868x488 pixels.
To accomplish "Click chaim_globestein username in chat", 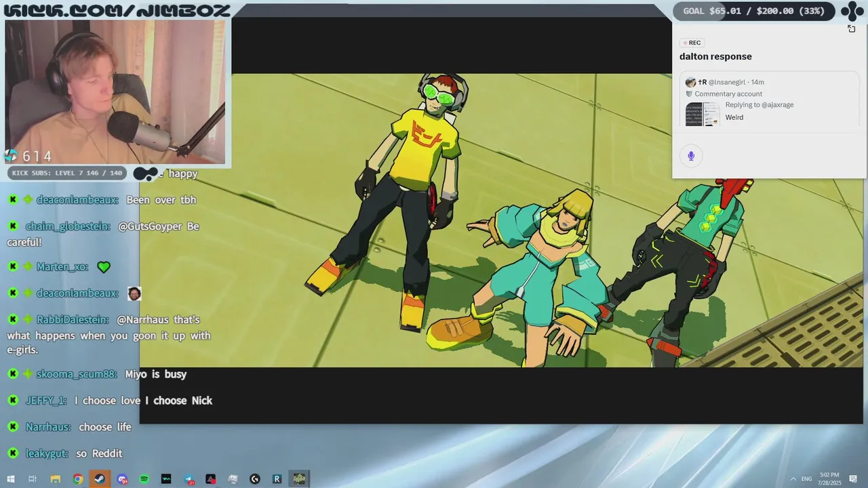I will [68, 226].
